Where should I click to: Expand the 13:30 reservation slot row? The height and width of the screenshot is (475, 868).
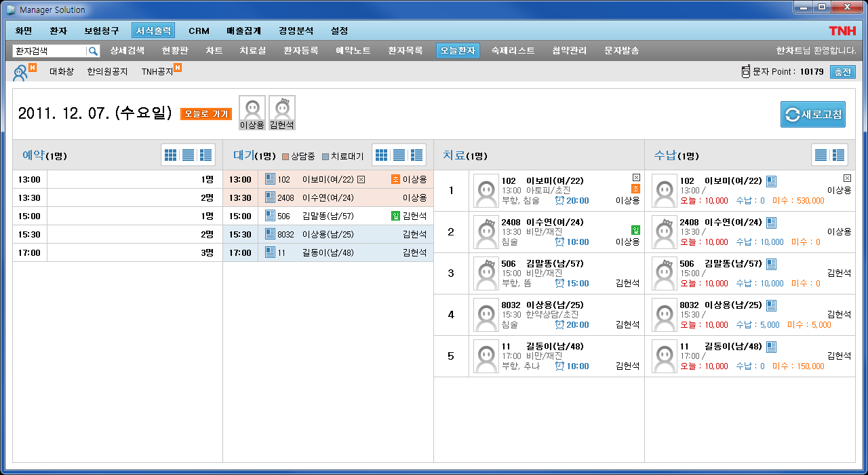pyautogui.click(x=117, y=198)
